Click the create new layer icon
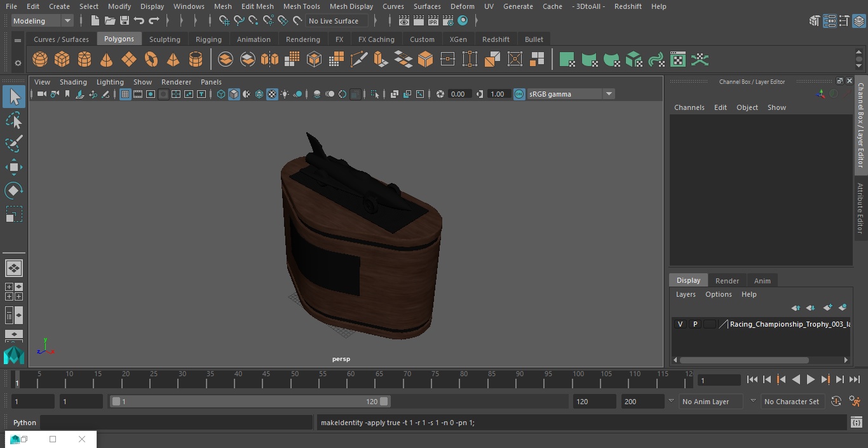Viewport: 868px width, 448px height. (x=827, y=308)
